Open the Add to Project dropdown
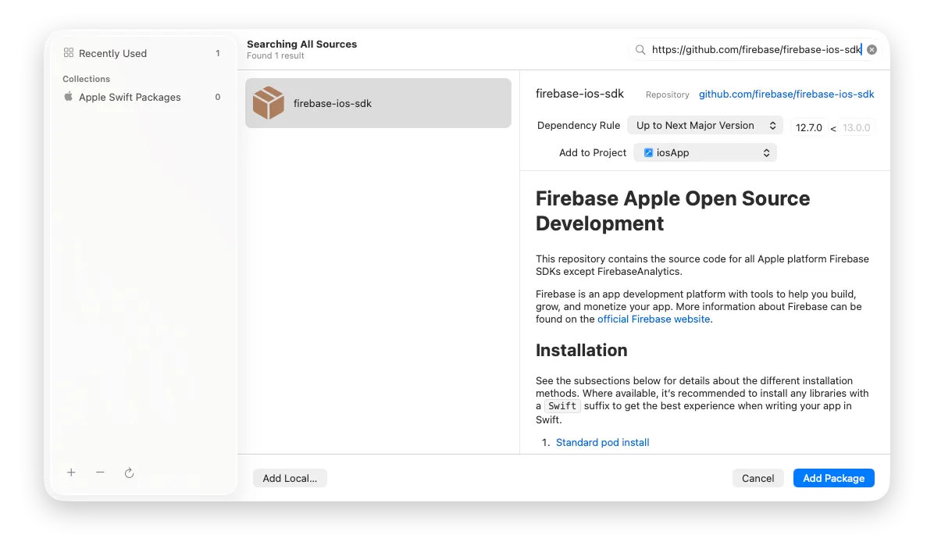The image size is (934, 560). coord(704,152)
